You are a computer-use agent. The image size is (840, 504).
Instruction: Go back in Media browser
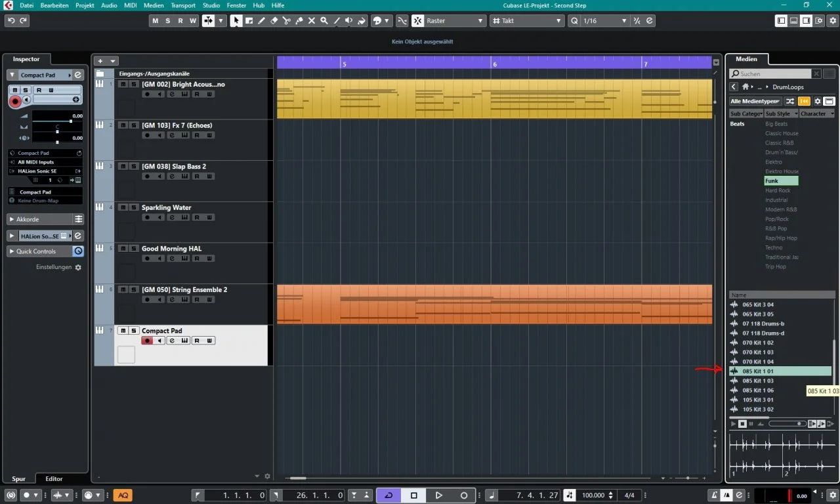pyautogui.click(x=734, y=87)
